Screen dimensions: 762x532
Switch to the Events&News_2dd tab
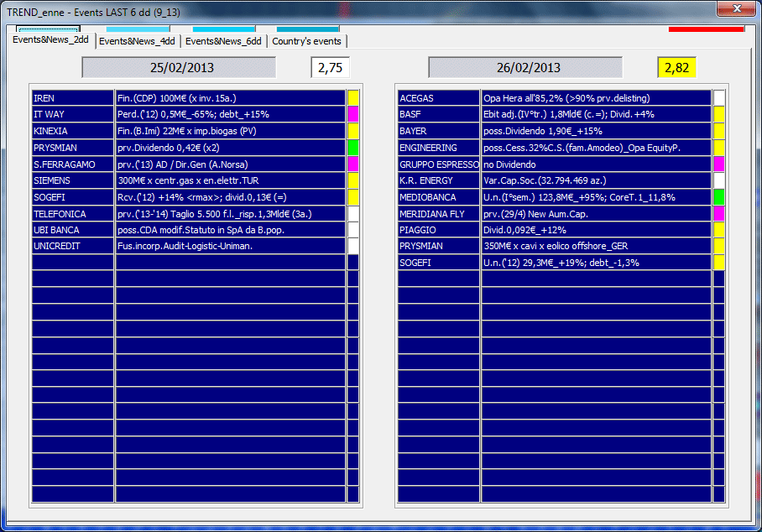point(50,39)
